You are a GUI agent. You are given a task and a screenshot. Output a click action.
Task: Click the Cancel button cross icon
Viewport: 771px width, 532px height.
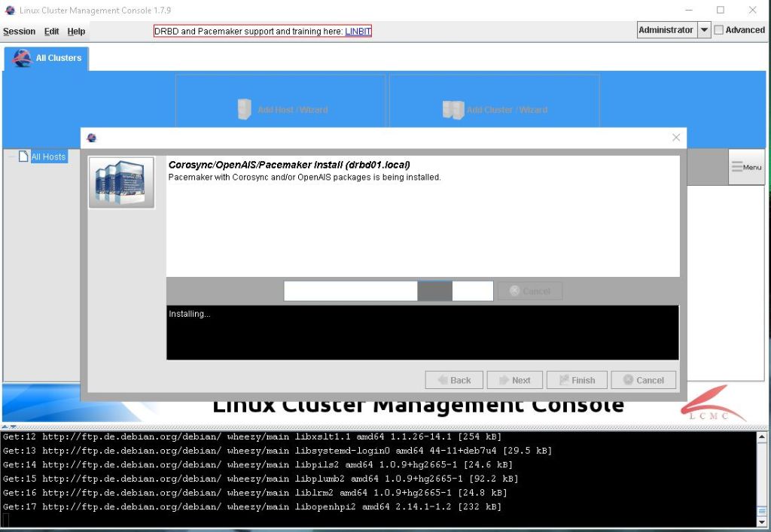tap(628, 380)
